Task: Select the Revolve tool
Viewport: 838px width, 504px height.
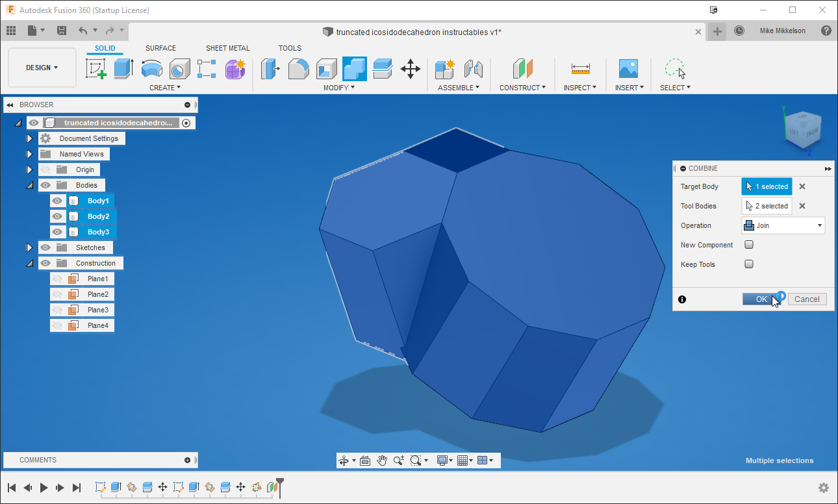Action: 151,68
